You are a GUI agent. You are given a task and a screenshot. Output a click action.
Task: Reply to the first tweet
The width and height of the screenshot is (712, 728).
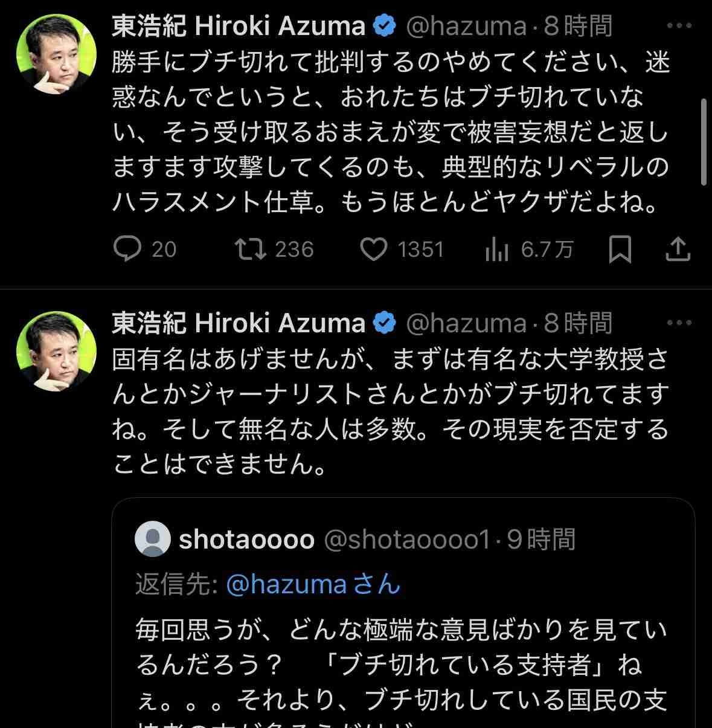tap(127, 249)
